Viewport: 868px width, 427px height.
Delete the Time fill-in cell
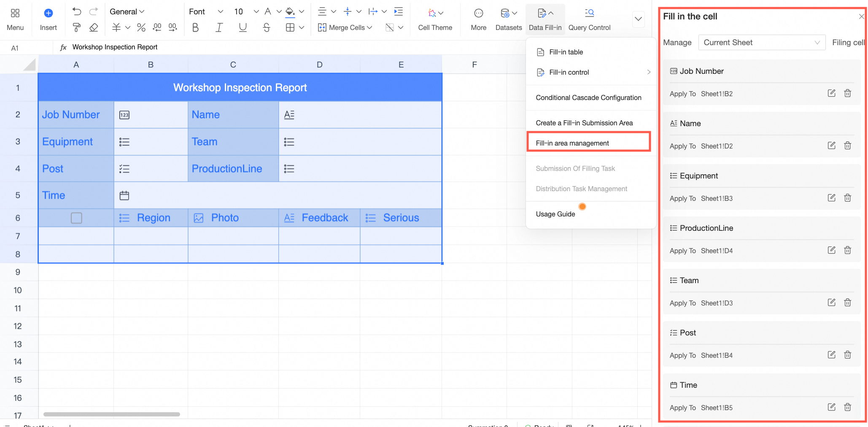tap(847, 407)
